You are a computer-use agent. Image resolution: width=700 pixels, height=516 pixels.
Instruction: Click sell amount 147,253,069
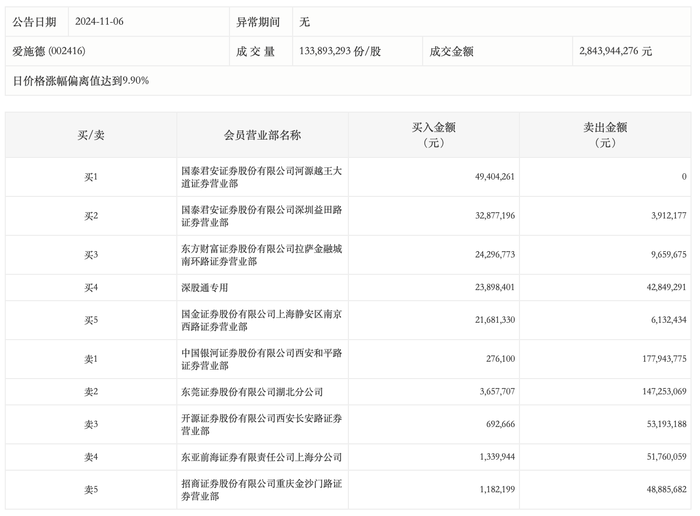(664, 391)
